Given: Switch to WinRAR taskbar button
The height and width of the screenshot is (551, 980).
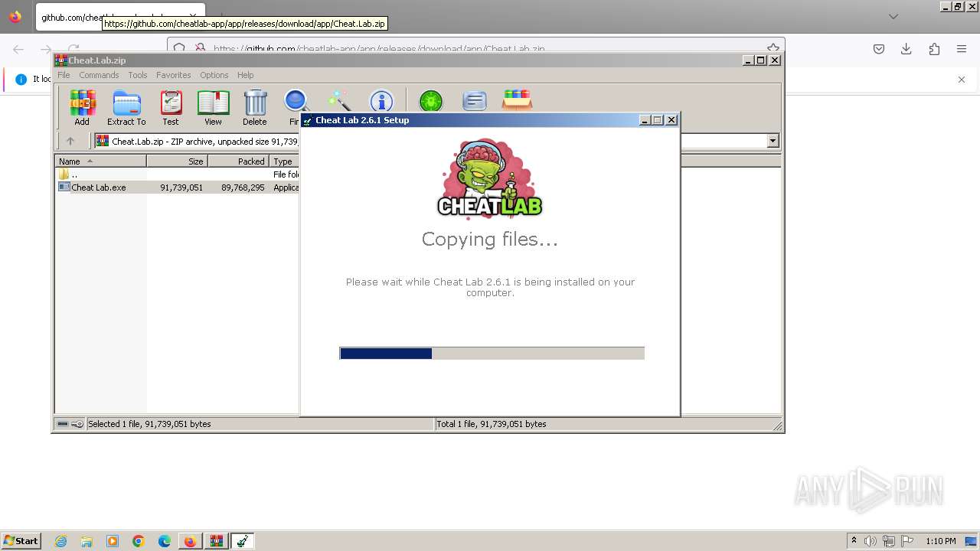Looking at the screenshot, I should pos(216,541).
